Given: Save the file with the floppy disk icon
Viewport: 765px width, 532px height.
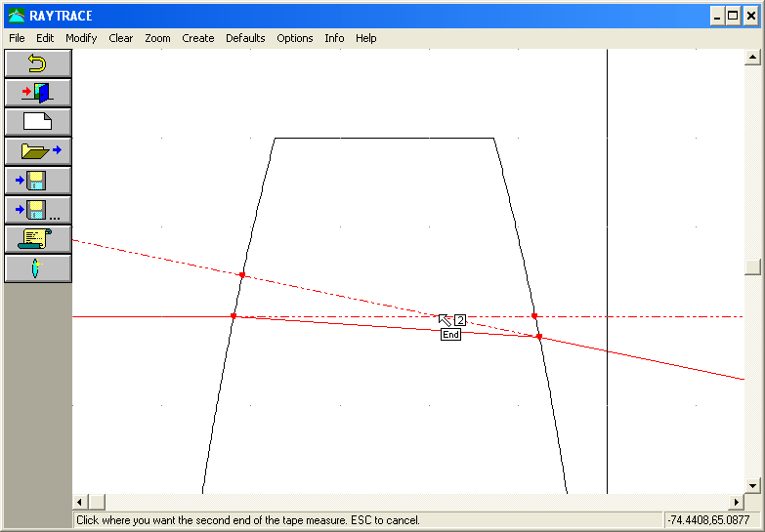Looking at the screenshot, I should (37, 181).
